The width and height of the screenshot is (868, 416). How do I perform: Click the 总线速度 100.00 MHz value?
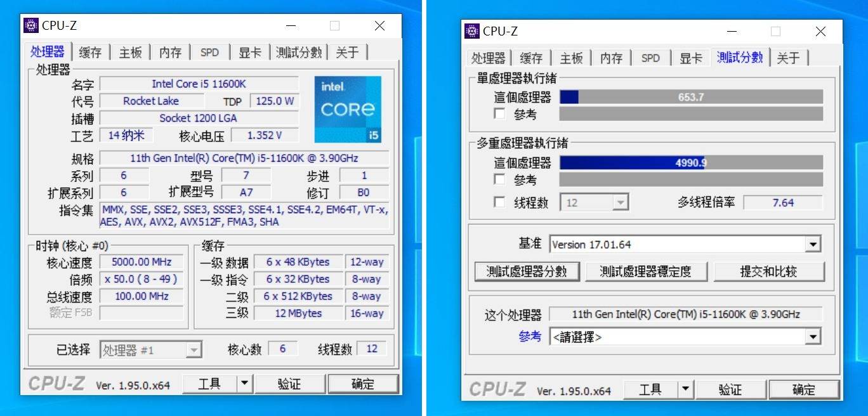pos(141,296)
